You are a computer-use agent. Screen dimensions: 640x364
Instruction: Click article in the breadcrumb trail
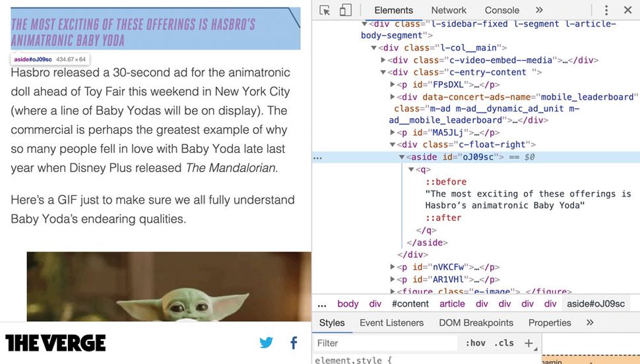tap(452, 303)
